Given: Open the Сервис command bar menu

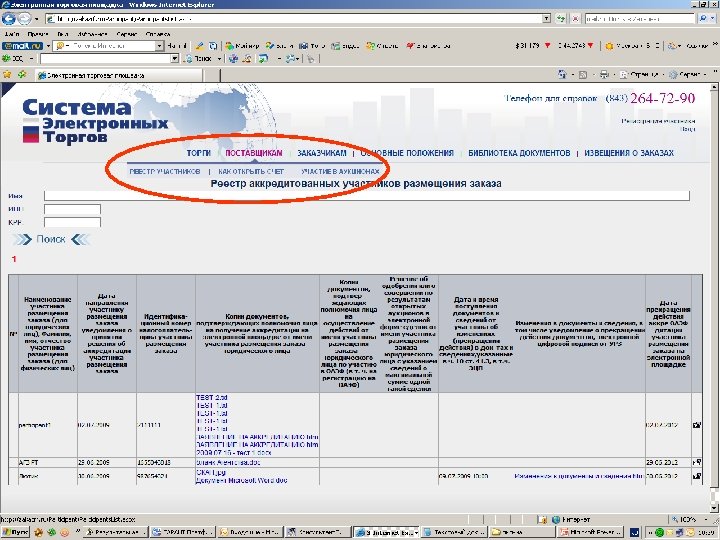Looking at the screenshot, I should [687, 74].
